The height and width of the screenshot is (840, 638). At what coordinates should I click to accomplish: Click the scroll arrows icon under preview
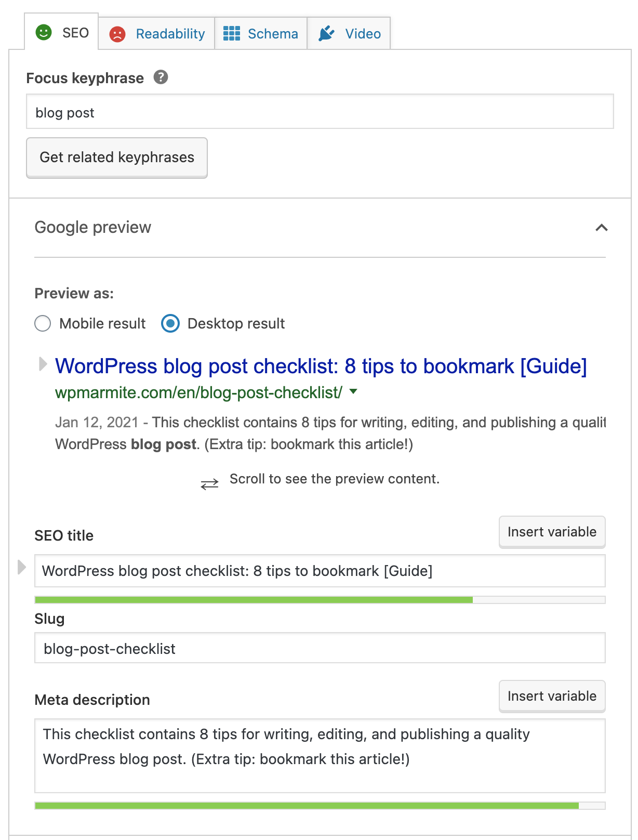[x=209, y=484]
